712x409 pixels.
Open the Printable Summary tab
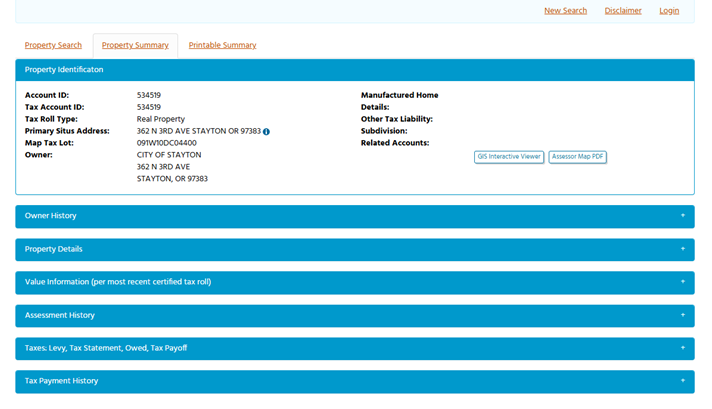tap(222, 45)
